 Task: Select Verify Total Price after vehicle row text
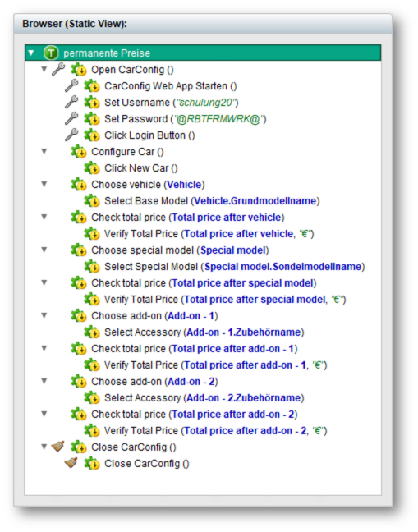click(209, 234)
